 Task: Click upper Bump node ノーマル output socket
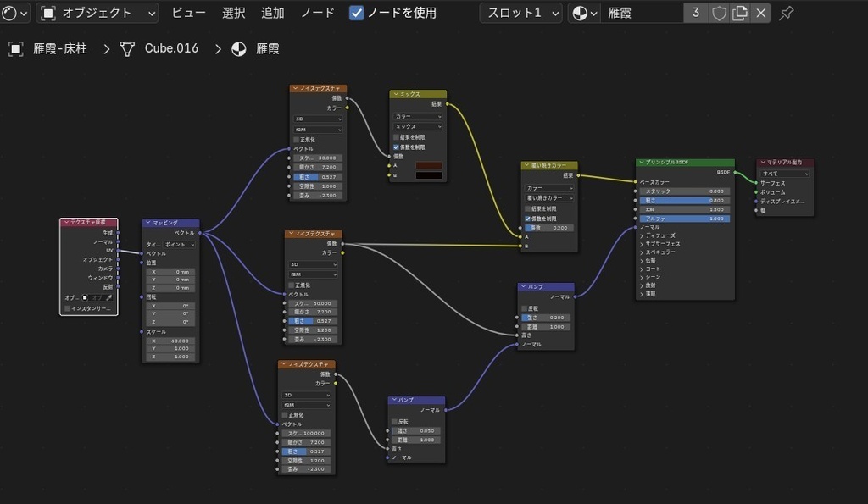point(576,297)
